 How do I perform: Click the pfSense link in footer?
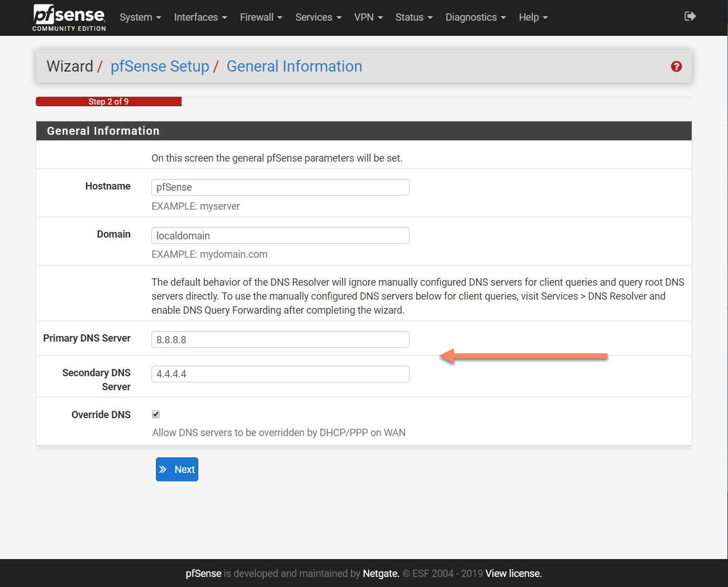point(203,574)
